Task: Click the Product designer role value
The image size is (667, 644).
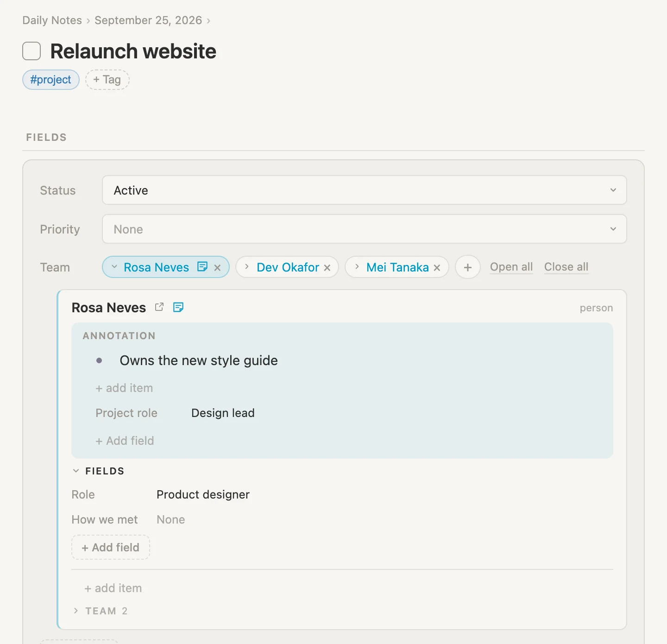Action: click(203, 494)
